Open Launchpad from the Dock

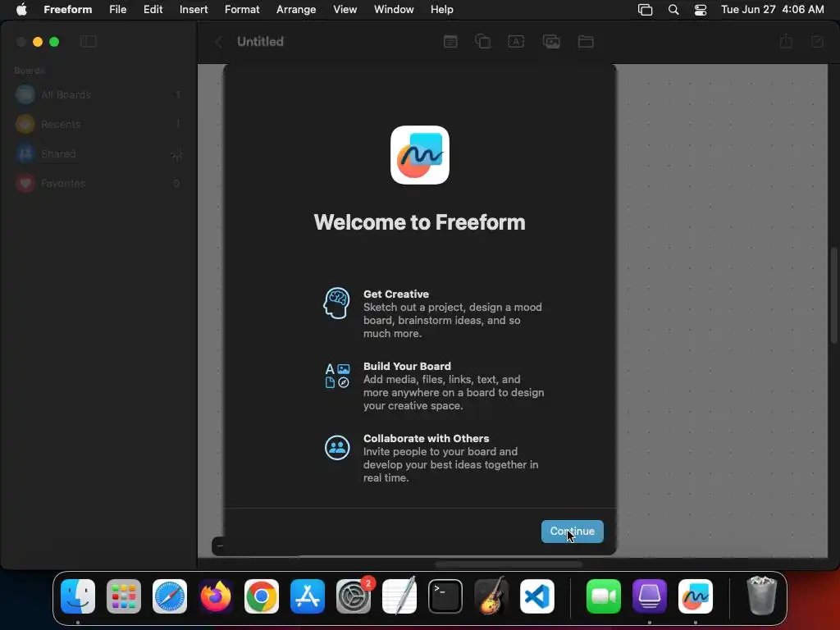pos(124,596)
